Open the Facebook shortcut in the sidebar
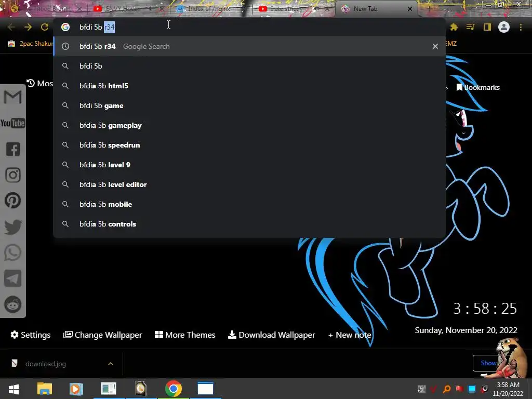Image resolution: width=532 pixels, height=399 pixels. [x=13, y=149]
